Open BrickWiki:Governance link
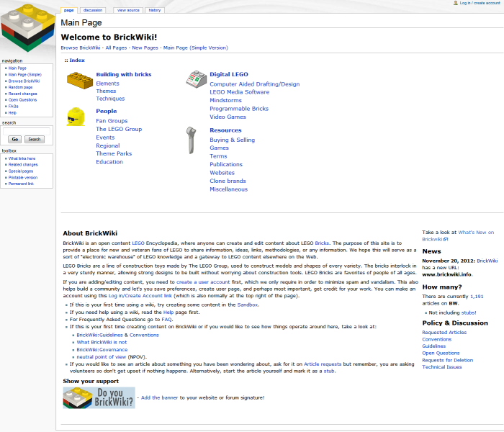The height and width of the screenshot is (432, 504). 102,350
